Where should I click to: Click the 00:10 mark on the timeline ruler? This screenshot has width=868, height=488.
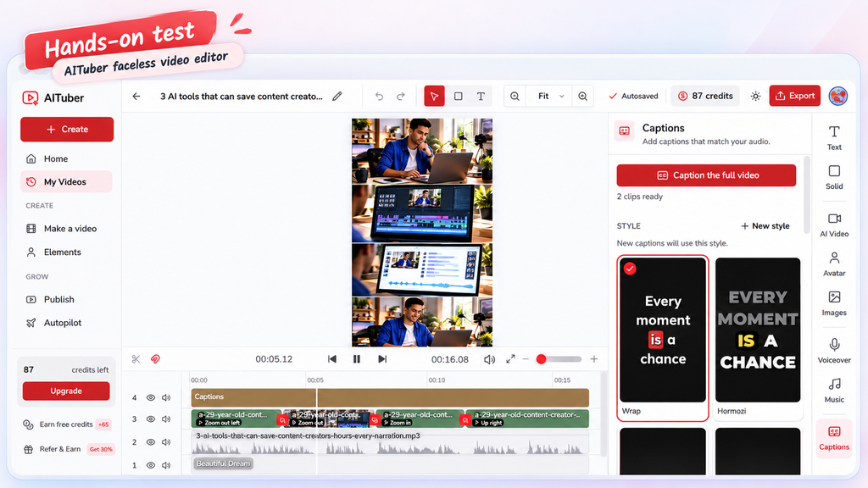[x=437, y=380]
